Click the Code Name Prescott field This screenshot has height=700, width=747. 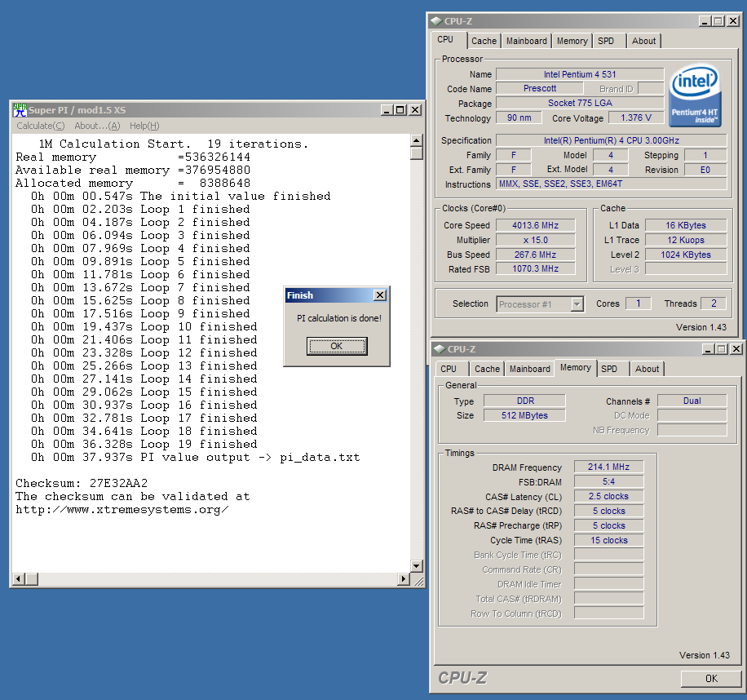click(540, 88)
